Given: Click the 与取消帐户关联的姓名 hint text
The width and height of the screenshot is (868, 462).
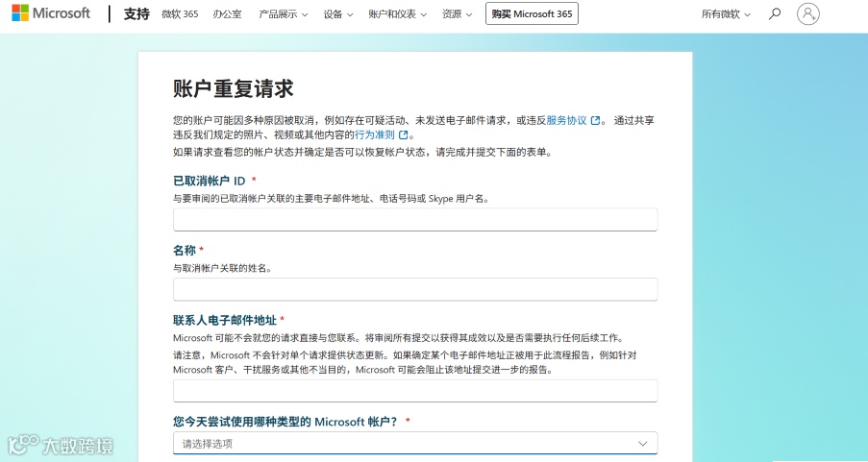Looking at the screenshot, I should [x=222, y=268].
